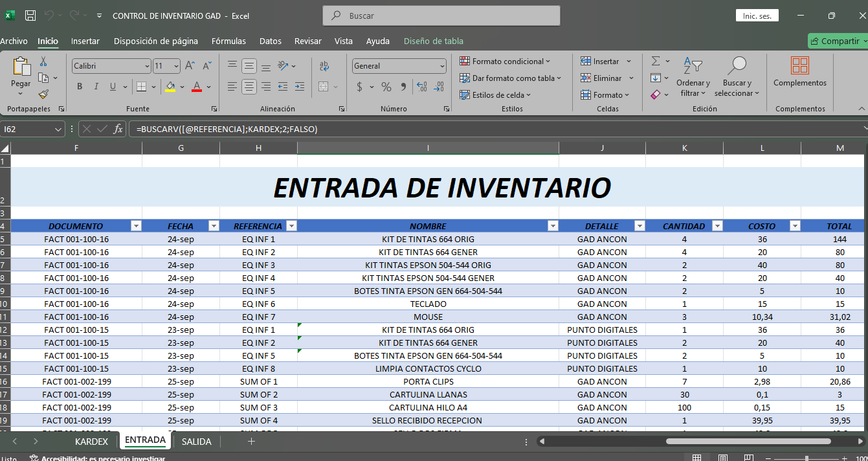This screenshot has width=868, height=461.
Task: Click the Save icon in title bar
Action: coord(30,16)
